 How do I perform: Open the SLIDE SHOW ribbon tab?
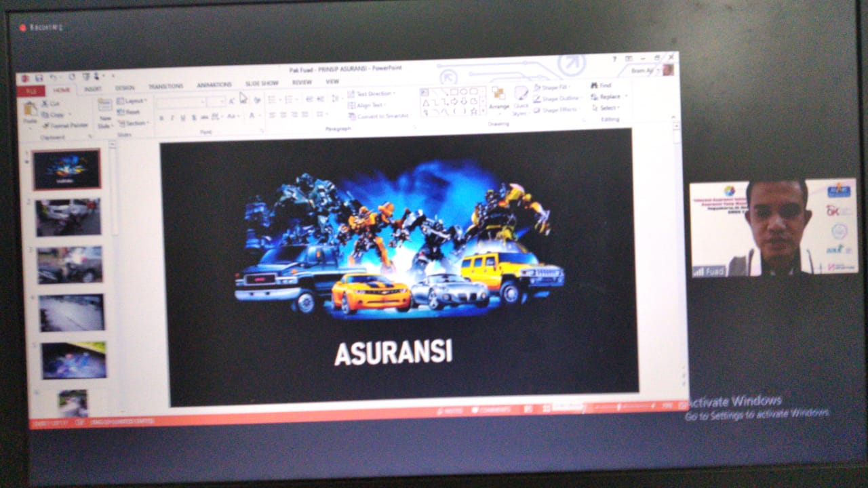[x=262, y=83]
